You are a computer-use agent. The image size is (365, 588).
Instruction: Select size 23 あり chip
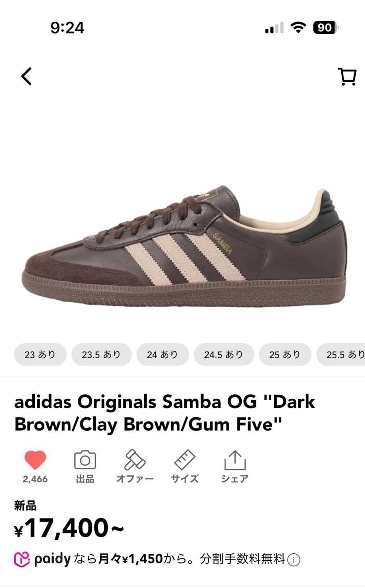(x=40, y=354)
